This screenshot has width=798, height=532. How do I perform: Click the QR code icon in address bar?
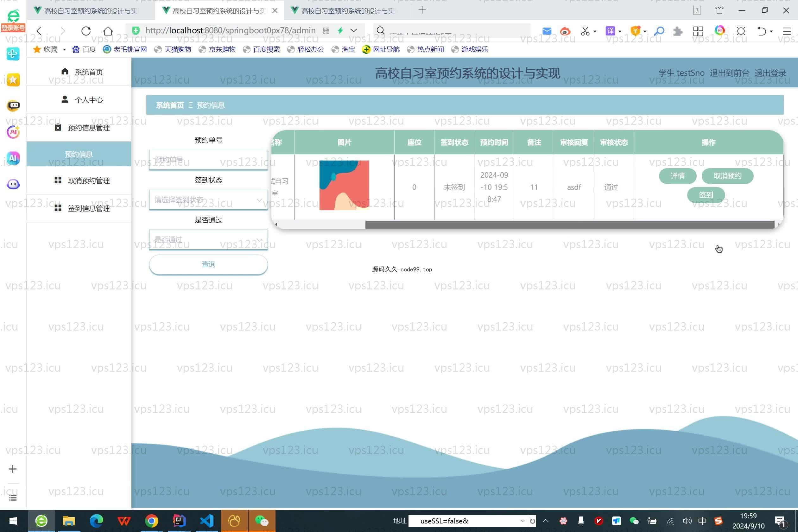[x=326, y=31]
